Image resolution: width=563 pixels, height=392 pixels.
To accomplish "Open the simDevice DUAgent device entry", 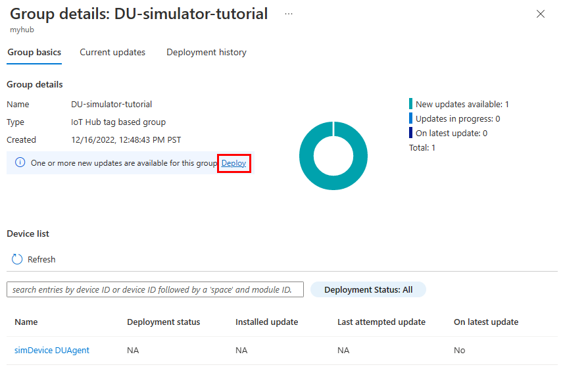I will coord(51,350).
